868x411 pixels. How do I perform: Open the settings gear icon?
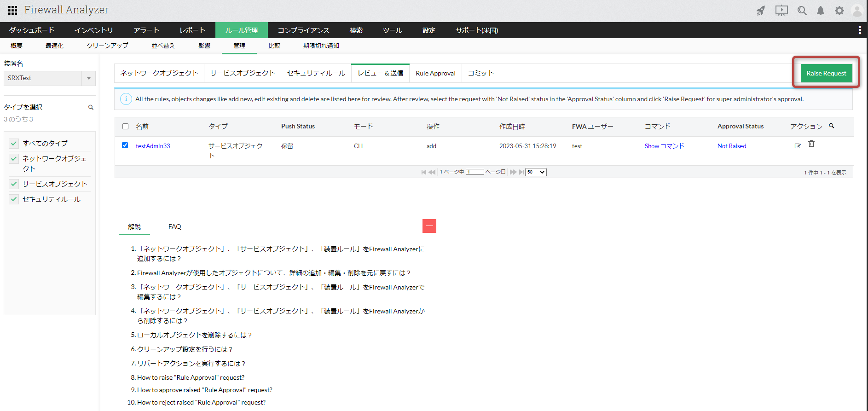(x=839, y=11)
